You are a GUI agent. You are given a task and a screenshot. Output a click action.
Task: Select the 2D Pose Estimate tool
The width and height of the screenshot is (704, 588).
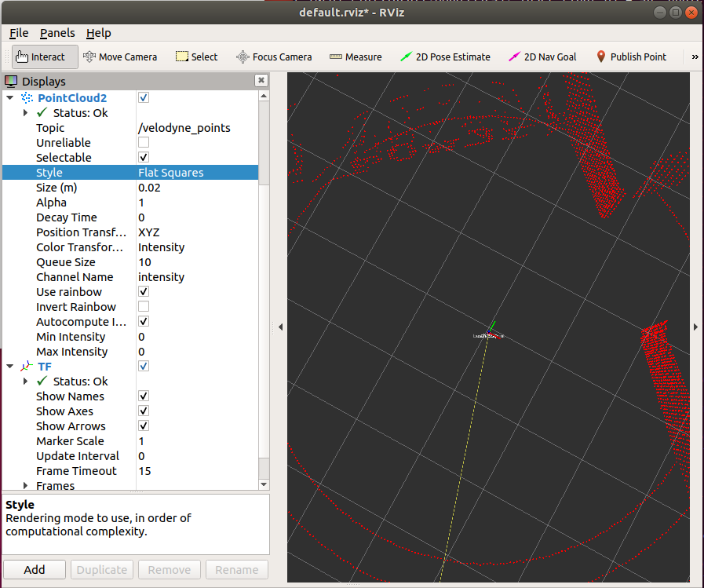click(x=445, y=57)
